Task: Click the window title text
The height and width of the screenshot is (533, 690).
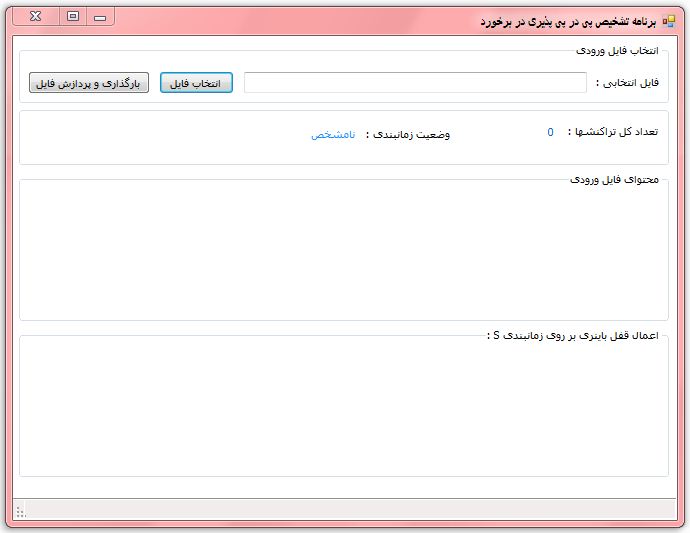Action: pos(568,22)
